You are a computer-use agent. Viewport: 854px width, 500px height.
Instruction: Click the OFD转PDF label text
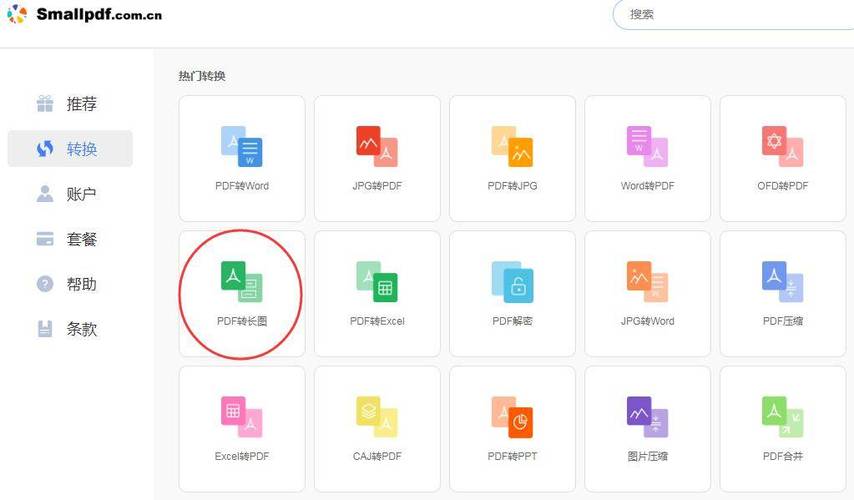click(782, 186)
